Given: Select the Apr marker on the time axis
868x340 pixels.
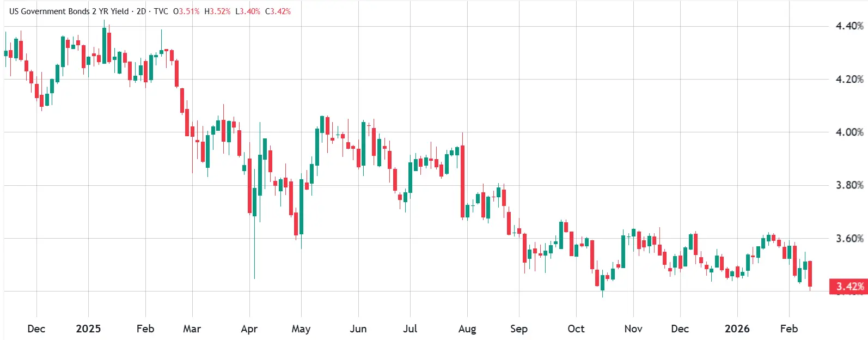Looking at the screenshot, I should (249, 329).
